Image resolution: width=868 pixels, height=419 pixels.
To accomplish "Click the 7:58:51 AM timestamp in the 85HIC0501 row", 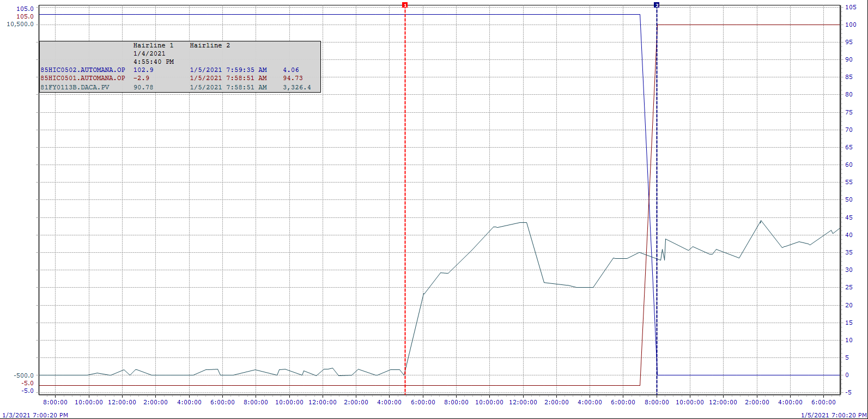I will click(246, 78).
